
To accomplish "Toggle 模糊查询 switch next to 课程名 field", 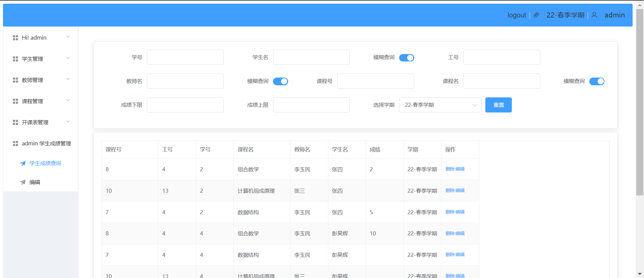I will (597, 81).
